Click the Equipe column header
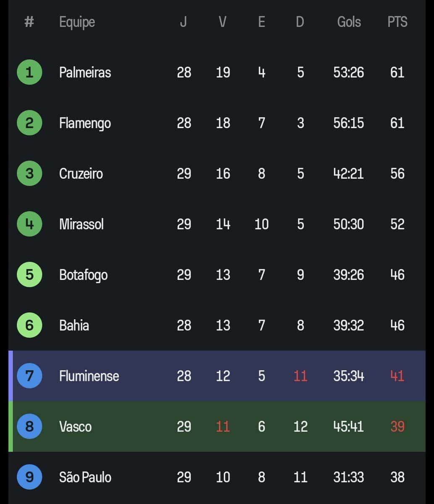The image size is (434, 504). (76, 22)
